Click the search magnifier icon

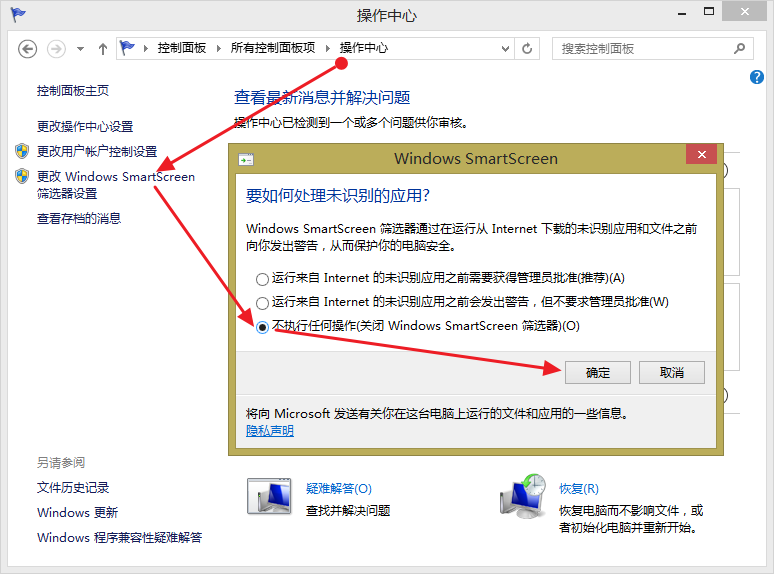(x=739, y=48)
